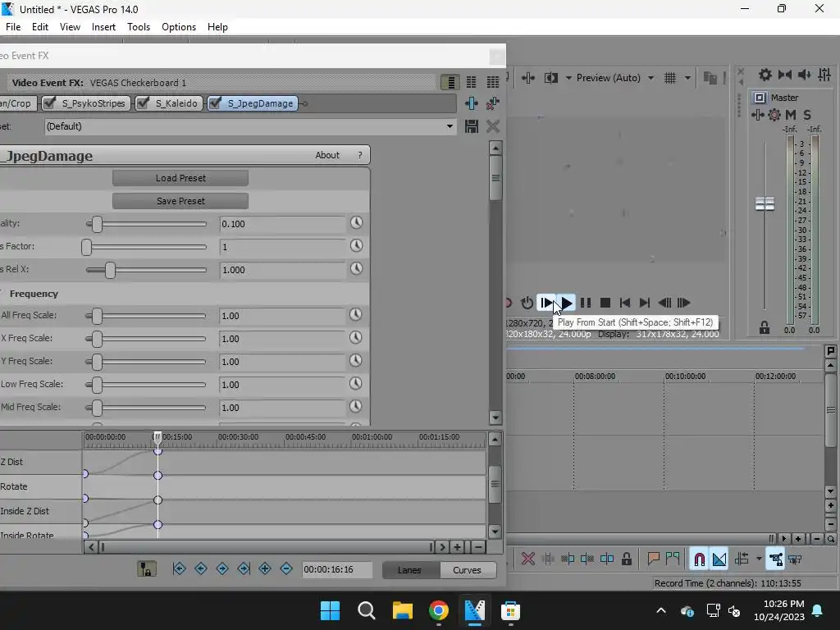Open split screen view dropdown arrow
Image resolution: width=840 pixels, height=630 pixels.
click(568, 78)
